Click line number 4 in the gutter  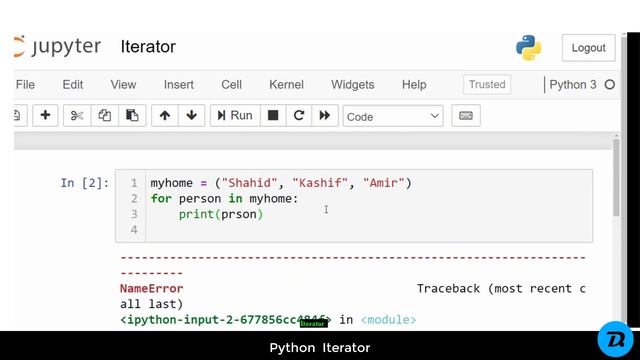click(134, 229)
